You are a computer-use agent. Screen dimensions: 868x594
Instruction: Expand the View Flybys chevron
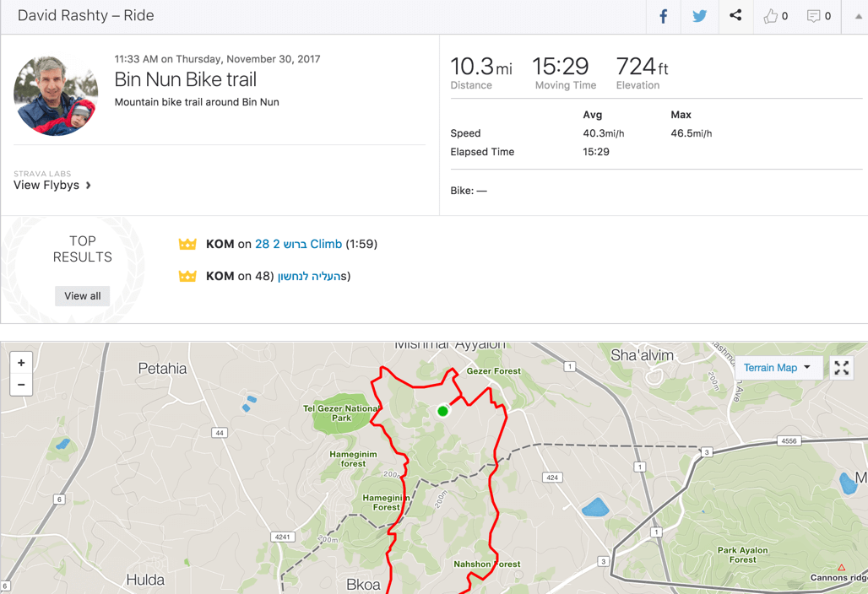(89, 186)
